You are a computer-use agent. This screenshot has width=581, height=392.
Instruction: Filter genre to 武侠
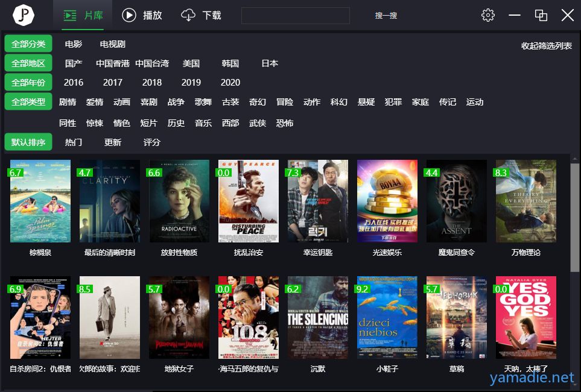pyautogui.click(x=257, y=123)
